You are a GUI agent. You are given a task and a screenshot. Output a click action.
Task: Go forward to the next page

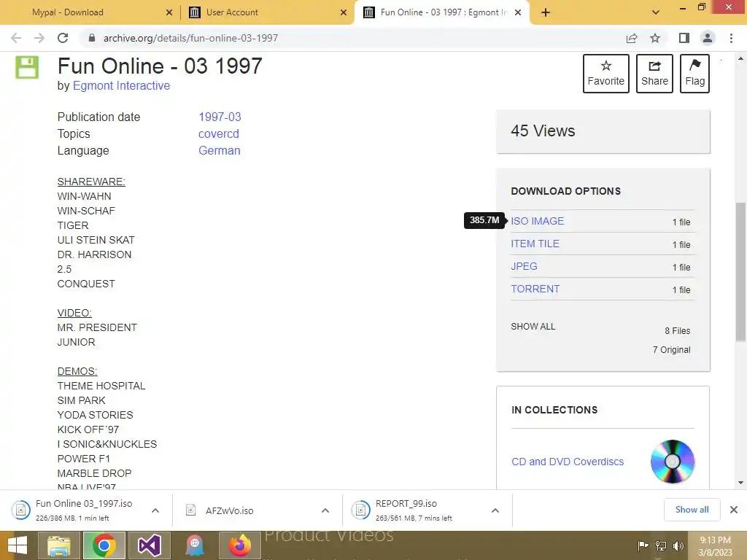coord(39,38)
